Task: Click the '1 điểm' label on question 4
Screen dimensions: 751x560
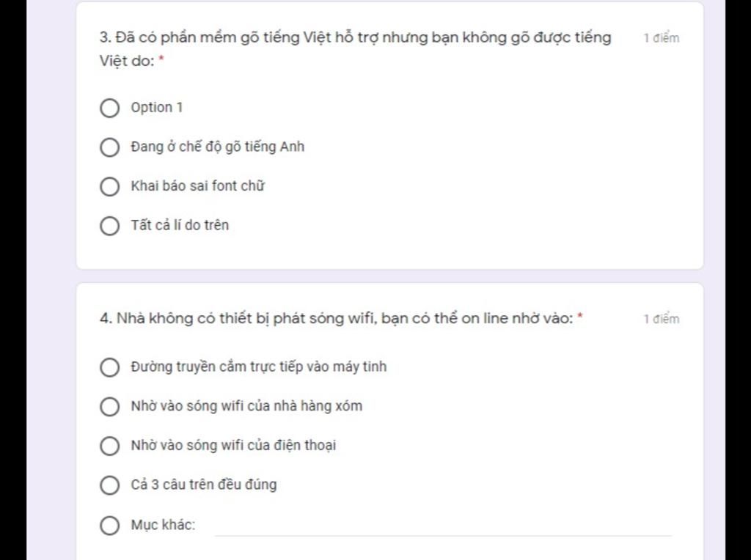Action: pos(662,319)
